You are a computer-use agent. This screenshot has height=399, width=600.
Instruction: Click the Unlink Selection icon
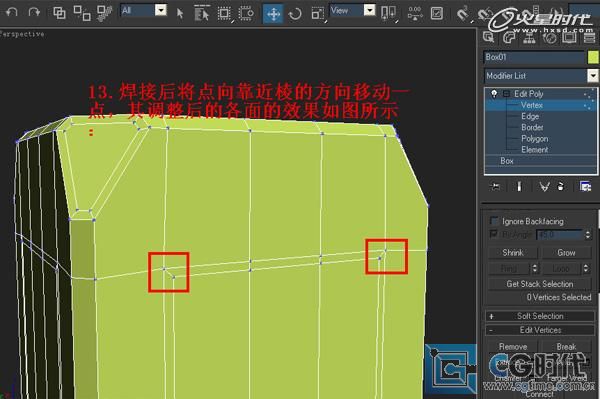(82, 13)
